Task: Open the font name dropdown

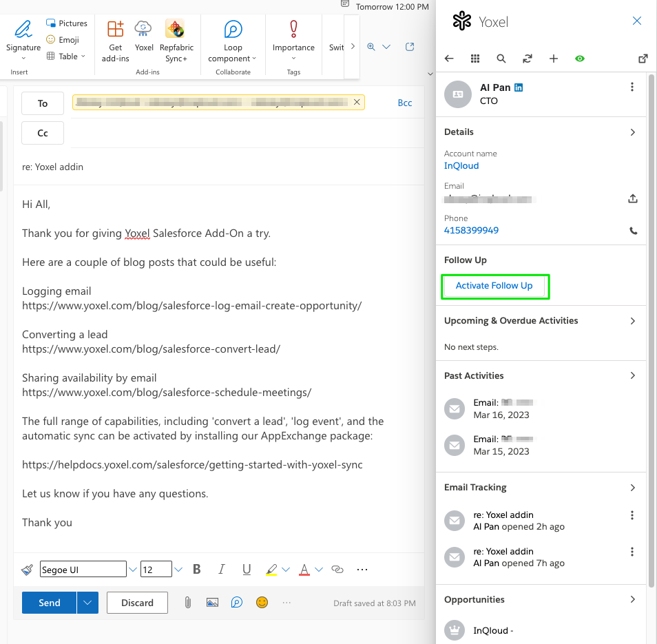Action: (133, 570)
